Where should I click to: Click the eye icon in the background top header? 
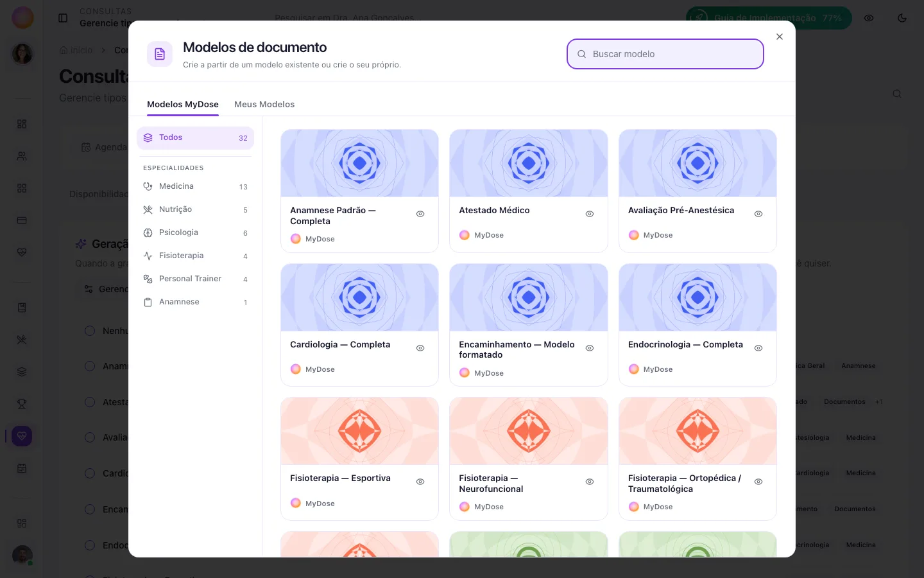click(x=869, y=18)
